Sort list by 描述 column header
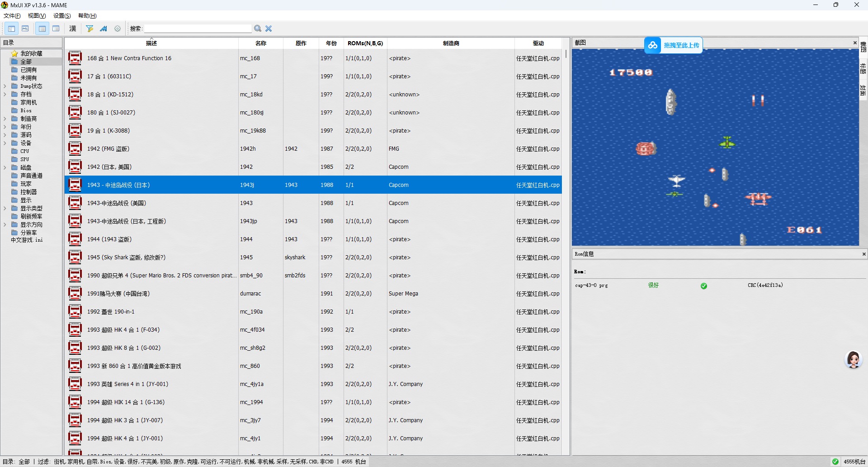The width and height of the screenshot is (868, 467). 151,43
